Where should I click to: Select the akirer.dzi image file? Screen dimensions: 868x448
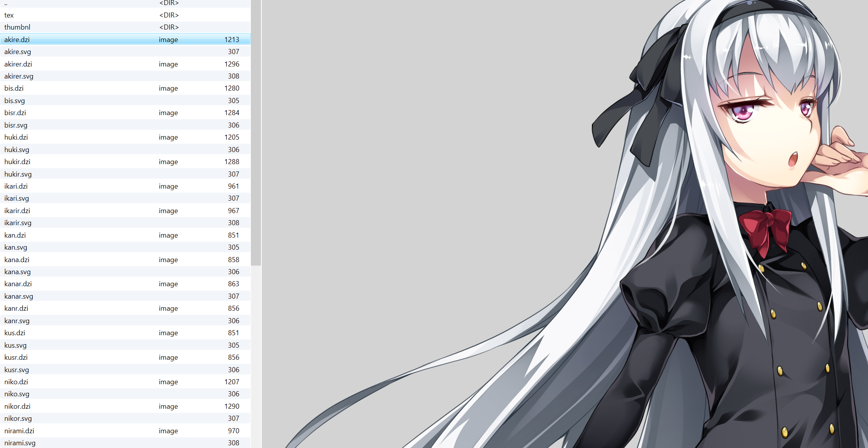18,64
